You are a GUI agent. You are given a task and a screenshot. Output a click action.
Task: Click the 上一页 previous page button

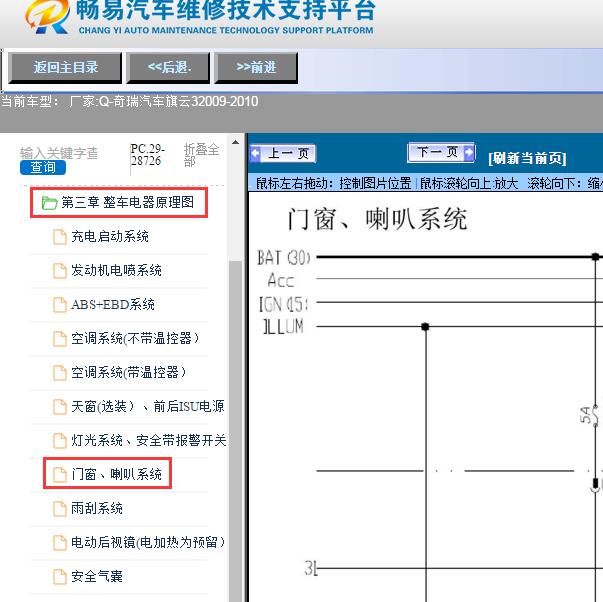pyautogui.click(x=283, y=153)
